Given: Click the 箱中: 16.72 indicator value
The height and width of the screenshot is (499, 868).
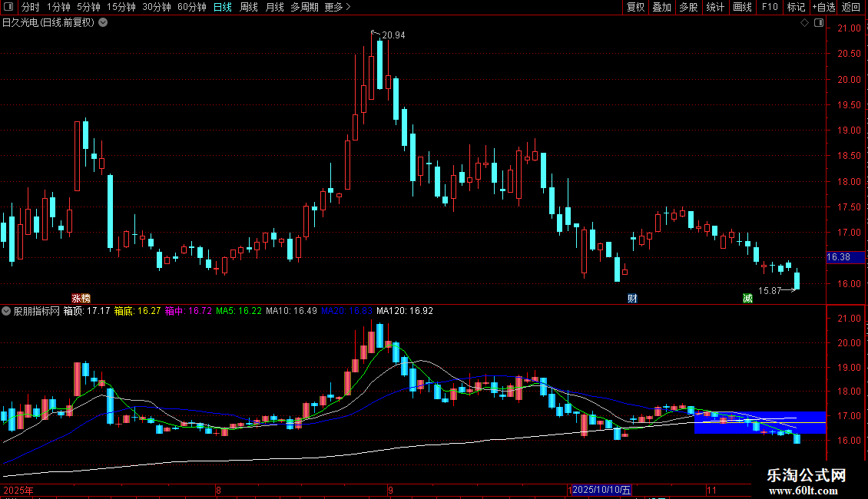Looking at the screenshot, I should (188, 311).
